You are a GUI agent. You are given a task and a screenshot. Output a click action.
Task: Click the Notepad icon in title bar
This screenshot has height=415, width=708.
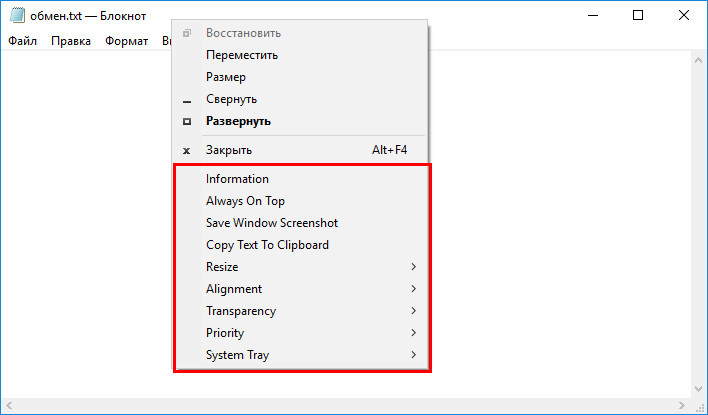coord(17,16)
